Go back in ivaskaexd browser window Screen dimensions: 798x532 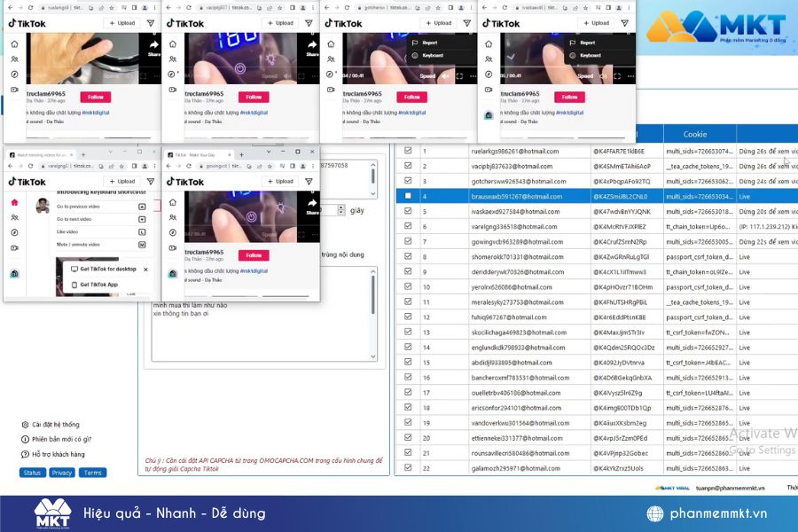(x=484, y=8)
